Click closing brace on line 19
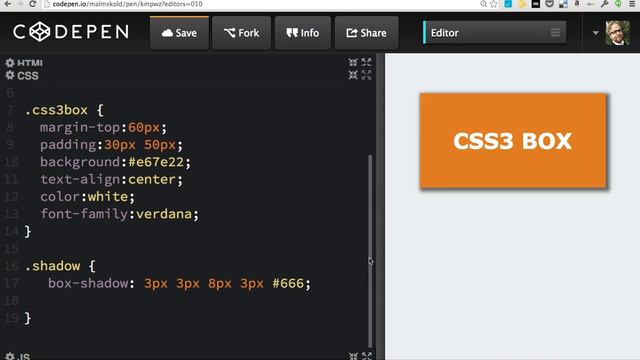 27,318
